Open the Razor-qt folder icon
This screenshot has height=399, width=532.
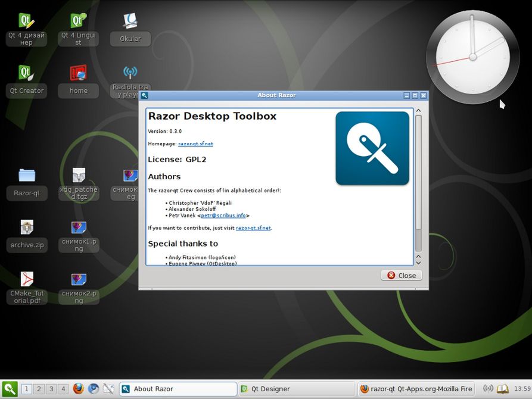(27, 183)
